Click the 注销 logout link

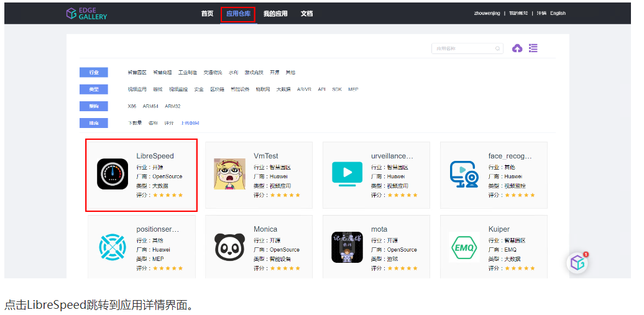coord(541,13)
